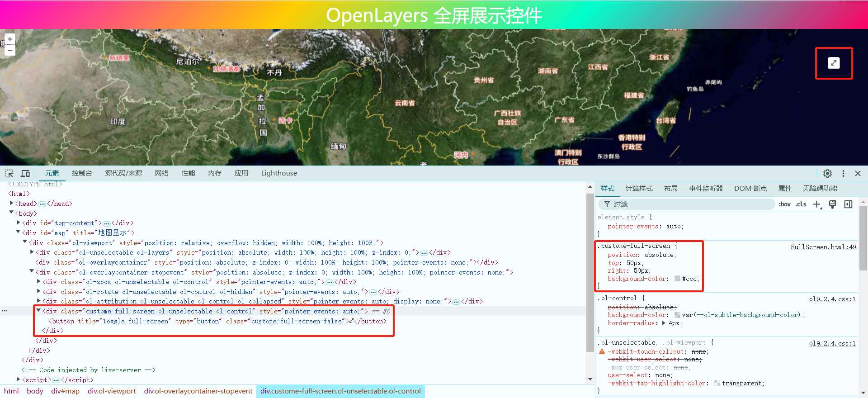The image size is (868, 398).
Task: Select html in the breadcrumb bar
Action: (x=11, y=391)
